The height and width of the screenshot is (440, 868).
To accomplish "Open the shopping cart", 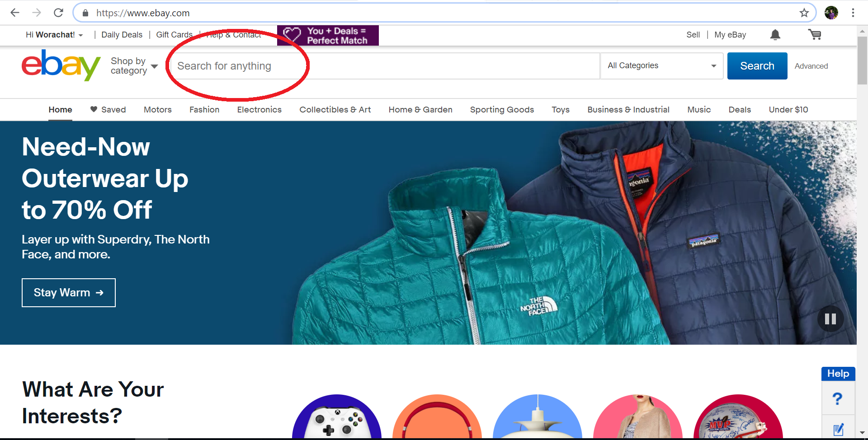I will click(x=815, y=34).
